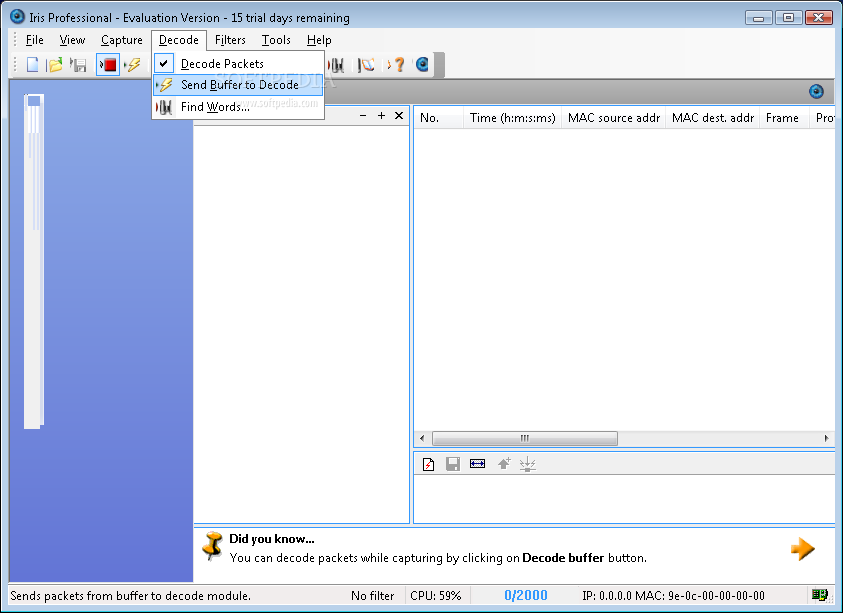Click the plus icon in decode pane header
The image size is (843, 613).
[381, 116]
